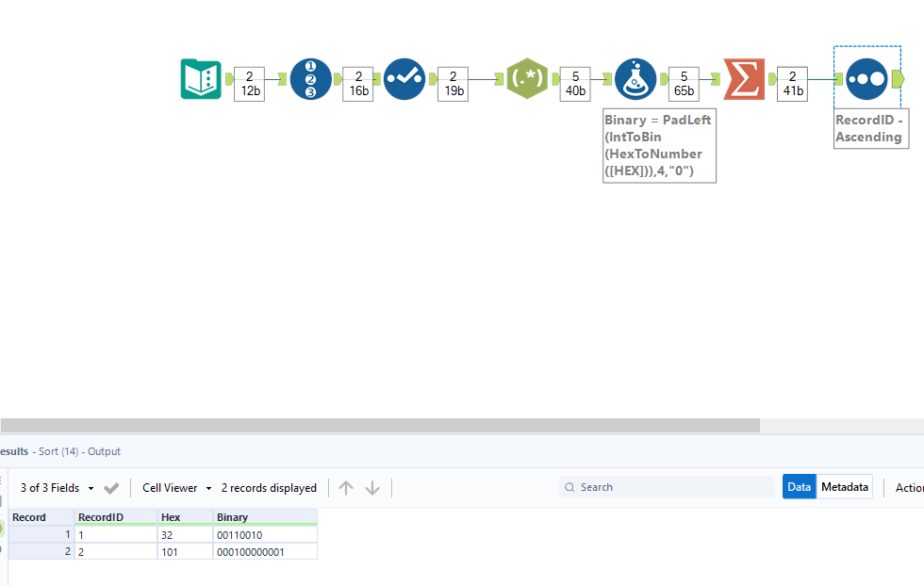Open the RegEx tool in the workflow

pyautogui.click(x=527, y=78)
